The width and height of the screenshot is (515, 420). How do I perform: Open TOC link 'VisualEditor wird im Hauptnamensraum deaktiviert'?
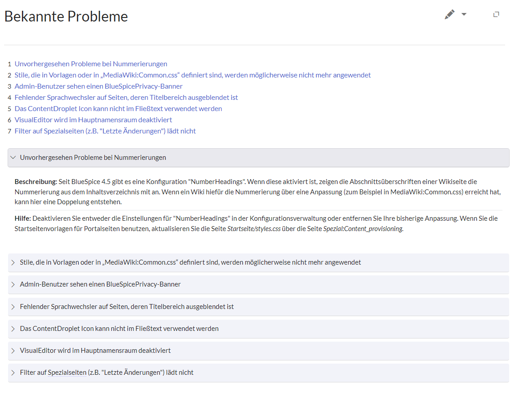click(93, 120)
